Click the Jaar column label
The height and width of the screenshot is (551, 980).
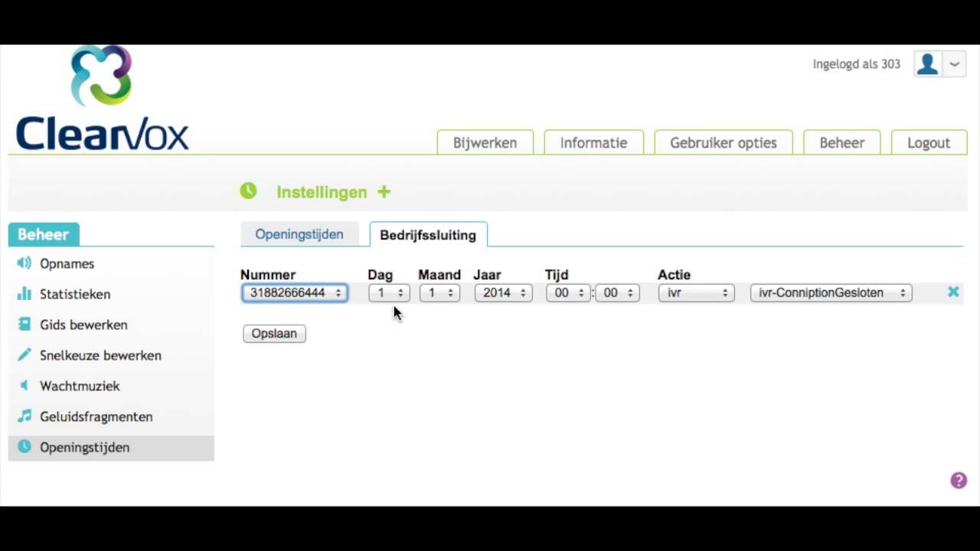(487, 275)
